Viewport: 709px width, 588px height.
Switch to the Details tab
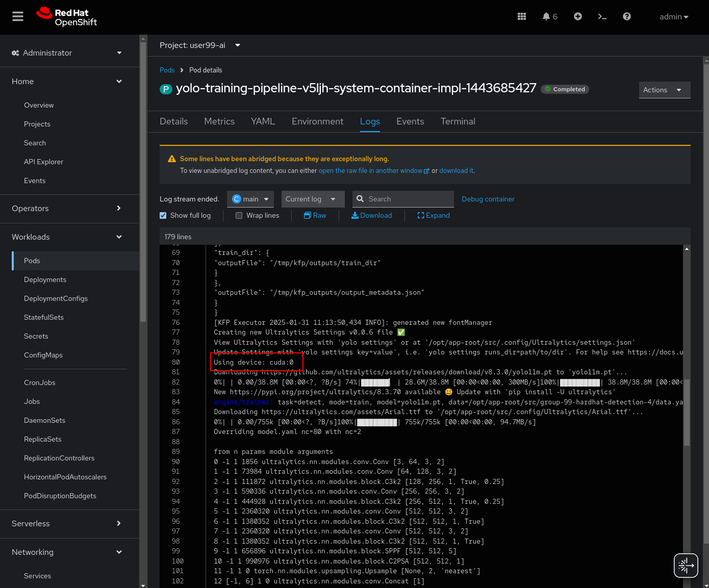(174, 121)
